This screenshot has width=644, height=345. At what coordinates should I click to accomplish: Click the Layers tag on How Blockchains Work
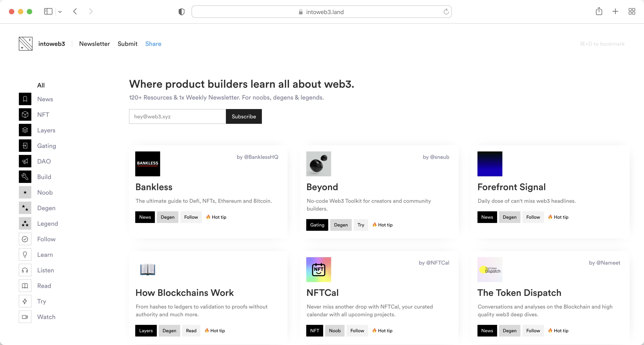click(146, 330)
